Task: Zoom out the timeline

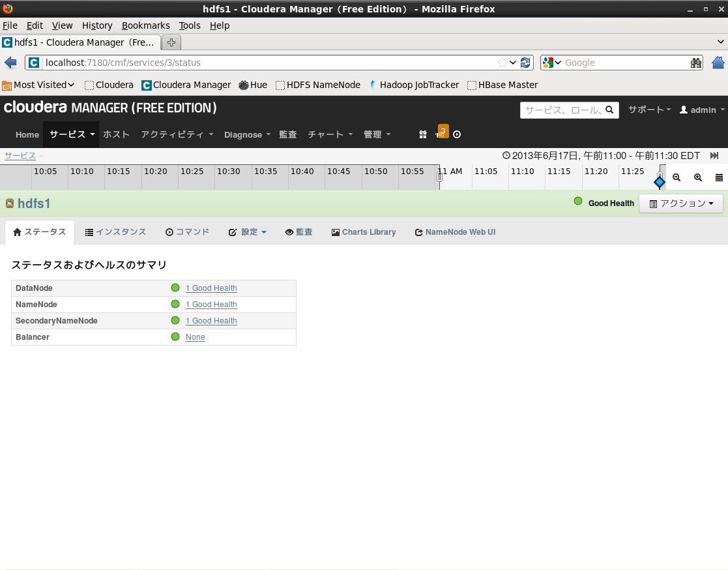Action: (677, 177)
